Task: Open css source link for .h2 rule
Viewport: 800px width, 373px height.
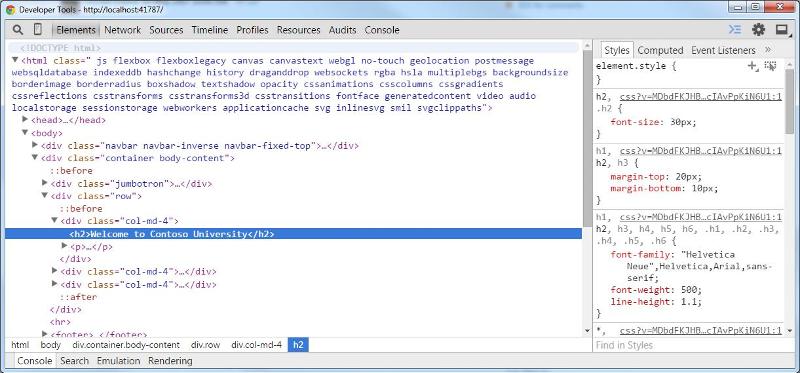Action: (701, 96)
